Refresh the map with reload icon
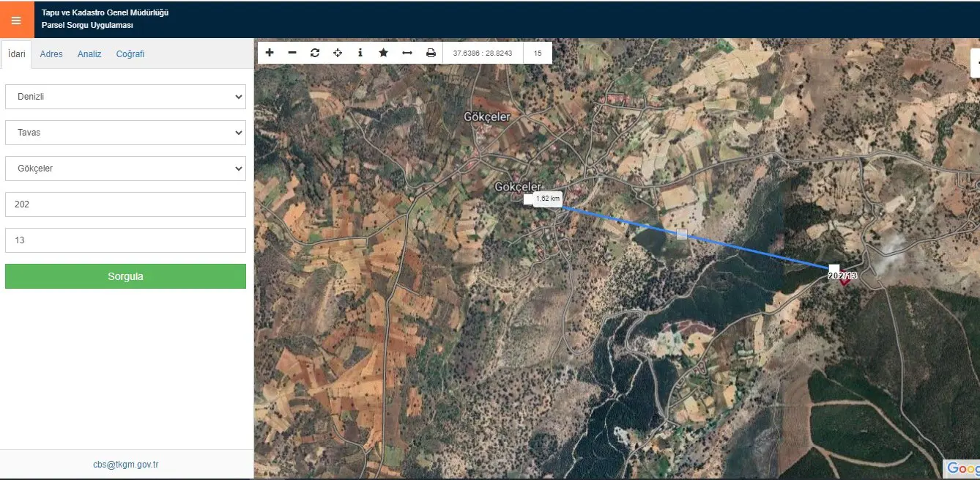The height and width of the screenshot is (480, 980). point(315,53)
